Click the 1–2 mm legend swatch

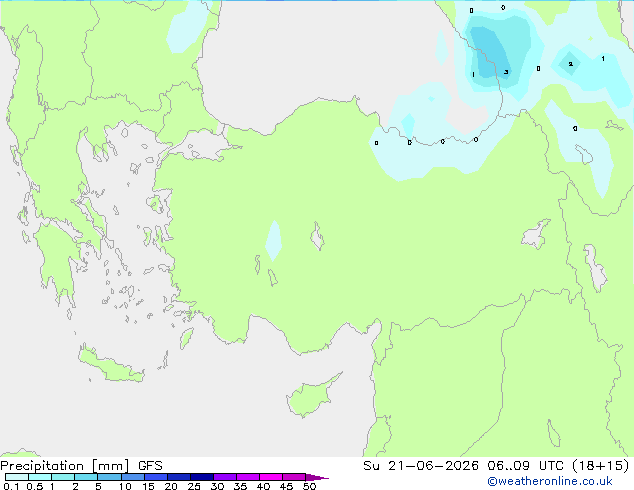[63, 477]
